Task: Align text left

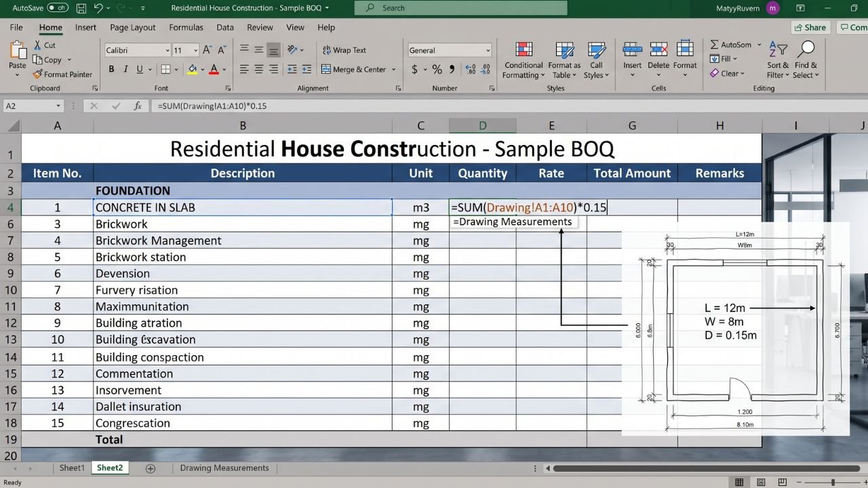Action: tap(244, 69)
